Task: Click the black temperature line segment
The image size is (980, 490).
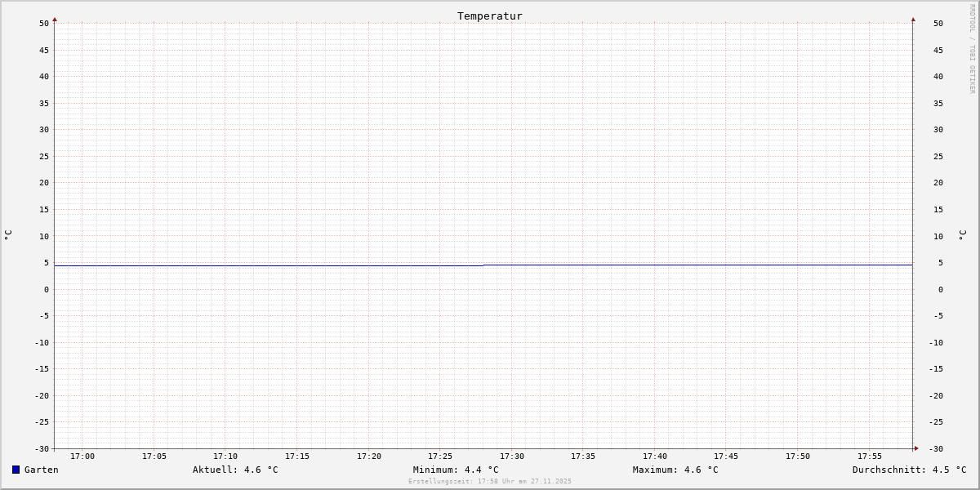Action: coord(269,265)
